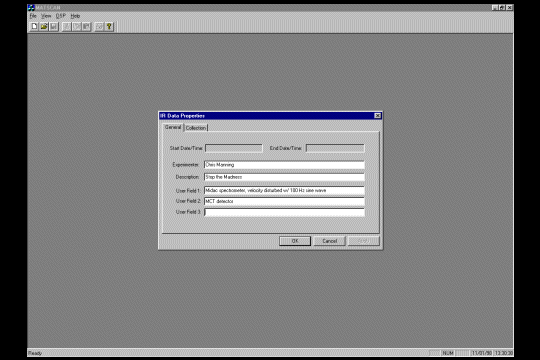Click the Cancel button
540x360 pixels.
330,241
